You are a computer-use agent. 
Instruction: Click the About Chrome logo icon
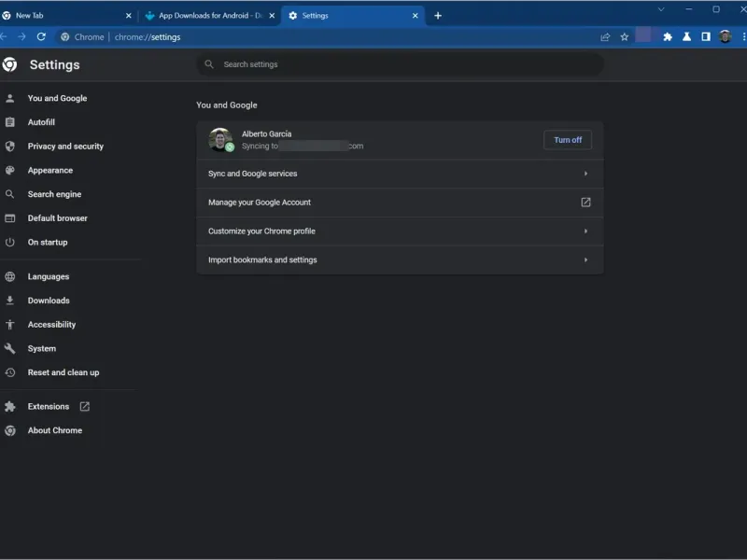pyautogui.click(x=9, y=430)
